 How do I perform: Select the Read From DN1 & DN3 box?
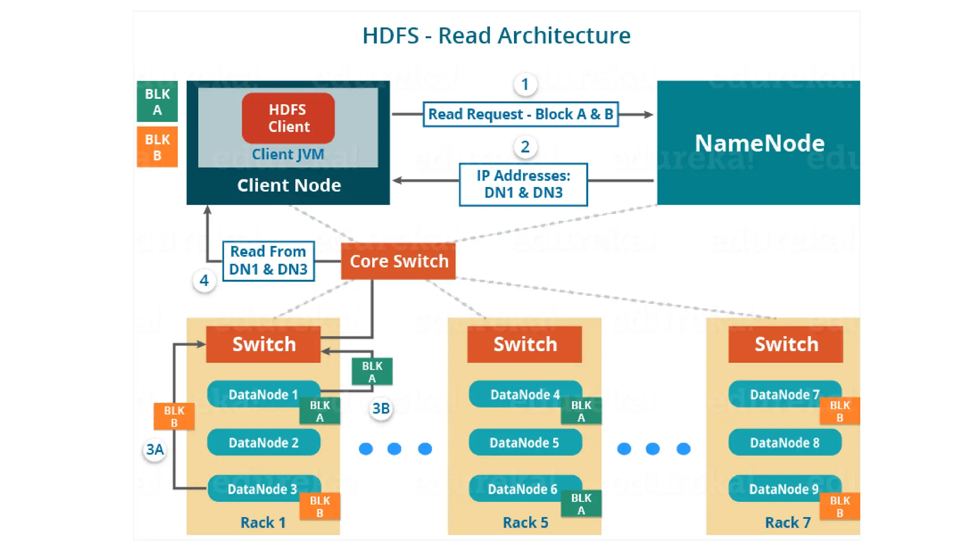tap(268, 261)
